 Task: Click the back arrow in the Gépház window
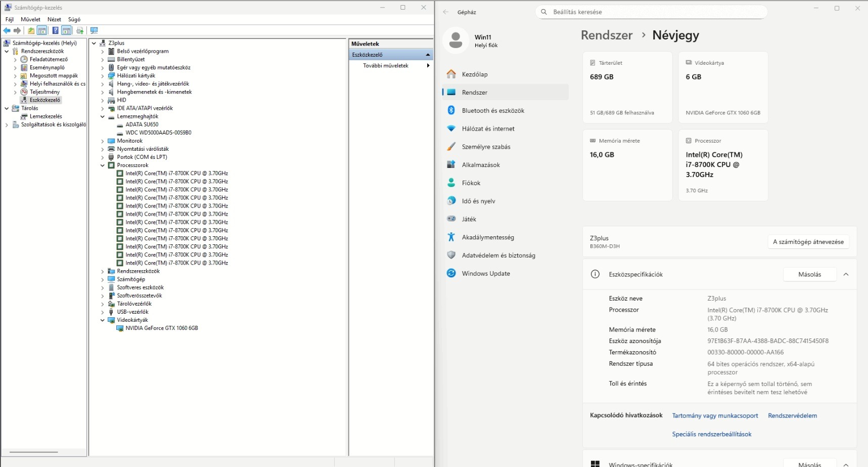point(446,12)
